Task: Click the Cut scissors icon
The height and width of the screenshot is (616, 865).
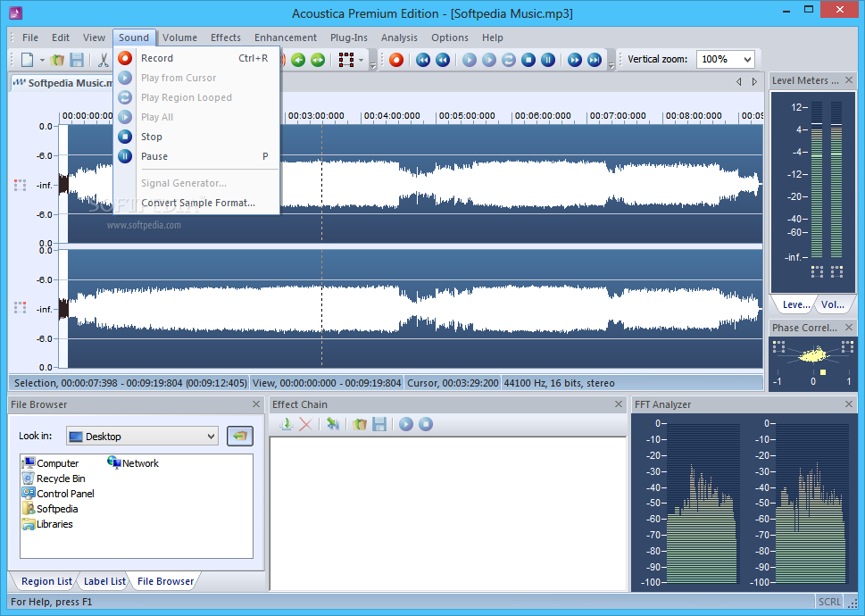Action: click(104, 60)
